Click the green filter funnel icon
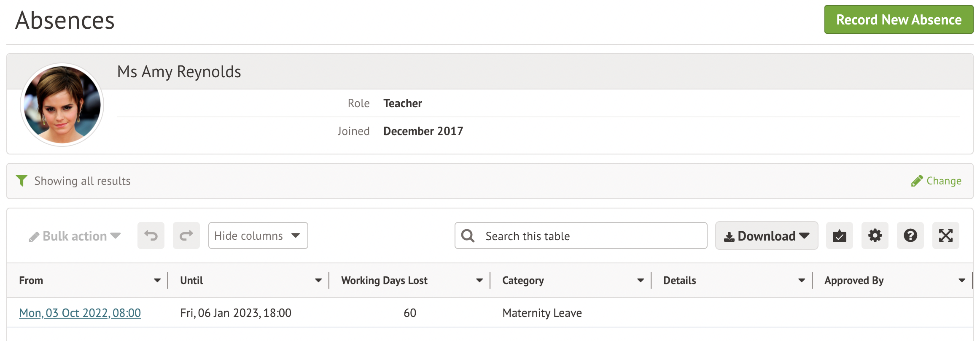 pyautogui.click(x=22, y=181)
